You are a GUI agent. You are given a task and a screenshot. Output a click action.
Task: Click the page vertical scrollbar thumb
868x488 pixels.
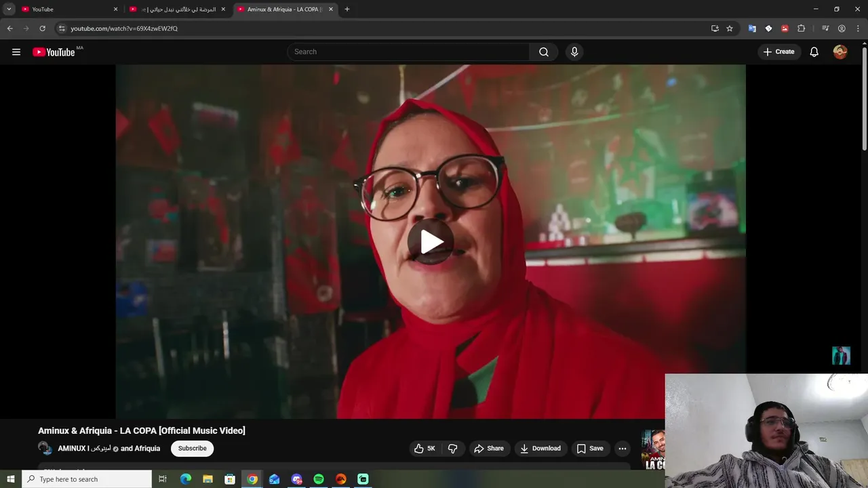pos(864,98)
